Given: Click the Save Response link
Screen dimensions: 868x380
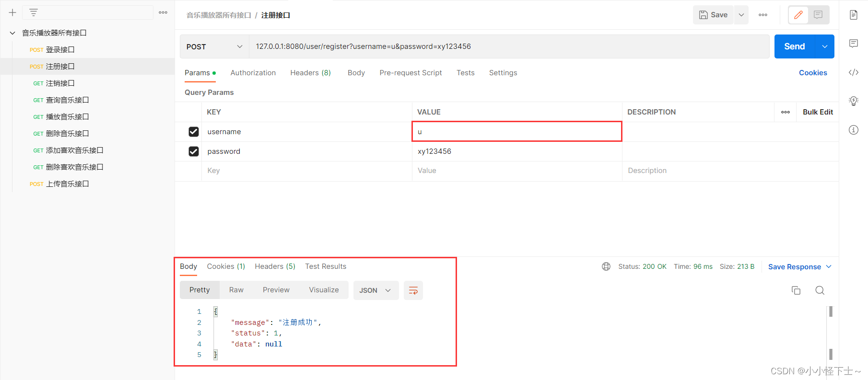Looking at the screenshot, I should [x=795, y=267].
